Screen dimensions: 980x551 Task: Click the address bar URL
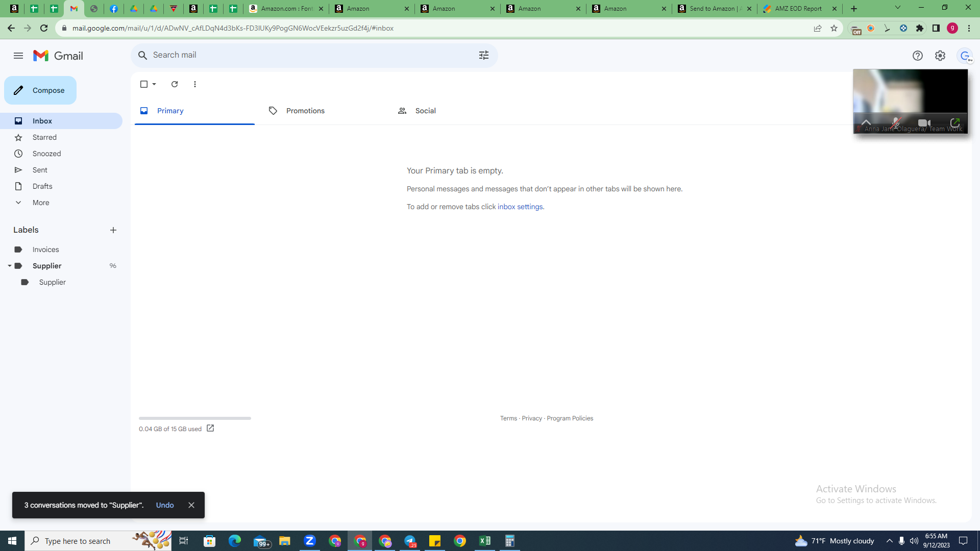tap(233, 28)
